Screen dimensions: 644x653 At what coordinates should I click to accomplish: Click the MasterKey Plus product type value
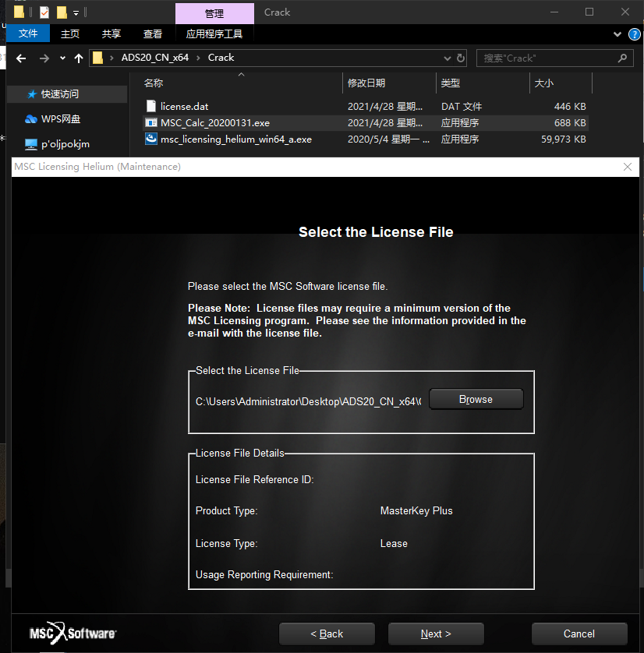pyautogui.click(x=416, y=510)
